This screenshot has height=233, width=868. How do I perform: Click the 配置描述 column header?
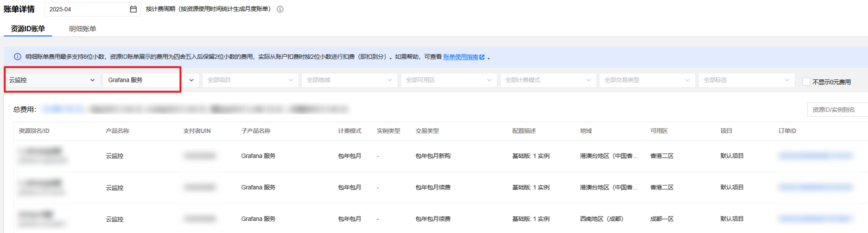[x=524, y=131]
